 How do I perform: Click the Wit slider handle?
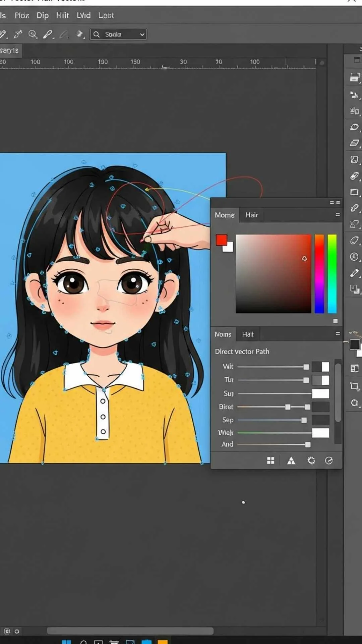pos(306,367)
